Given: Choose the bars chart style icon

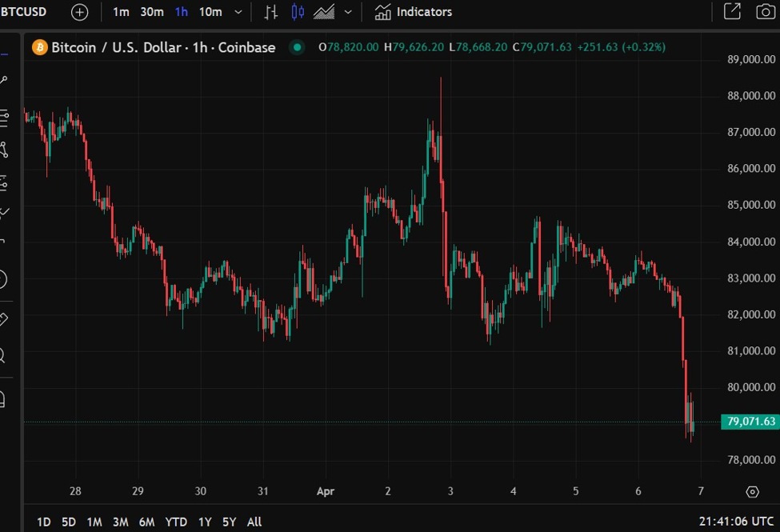Looking at the screenshot, I should (x=270, y=12).
